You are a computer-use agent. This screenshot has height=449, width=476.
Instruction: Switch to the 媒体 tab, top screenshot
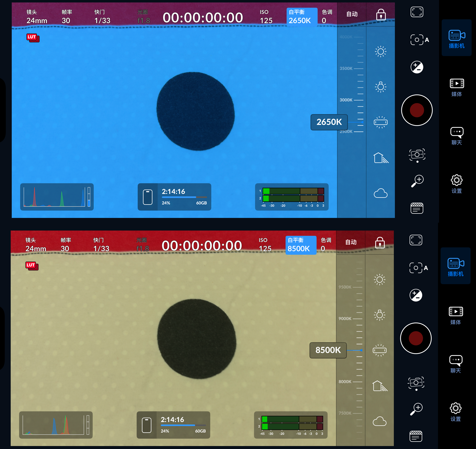point(457,87)
